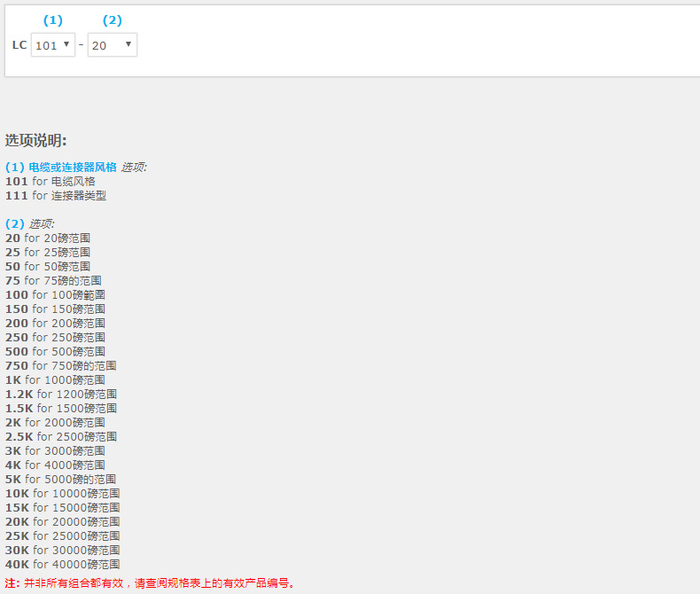Screen dimensions: 700x594
Task: Click the 20 for 20磅范围 entry
Action: (48, 238)
